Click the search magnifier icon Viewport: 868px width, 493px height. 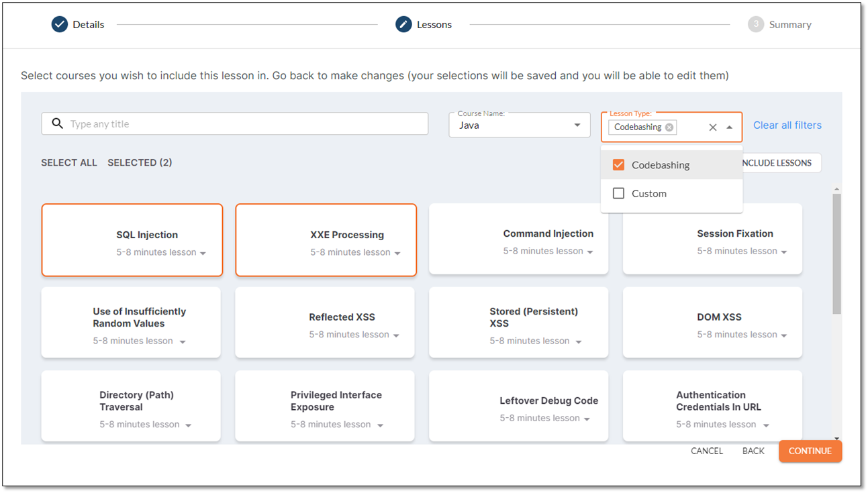57,124
